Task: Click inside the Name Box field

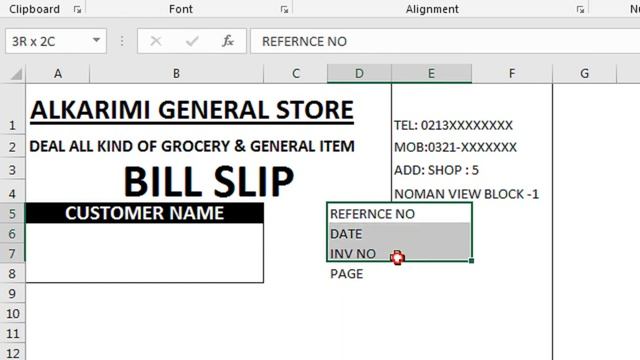Action: [x=48, y=41]
